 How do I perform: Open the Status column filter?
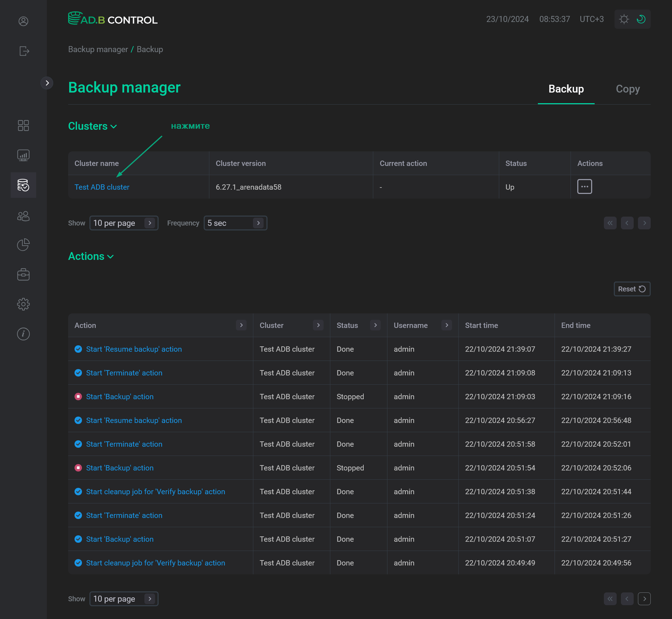375,325
